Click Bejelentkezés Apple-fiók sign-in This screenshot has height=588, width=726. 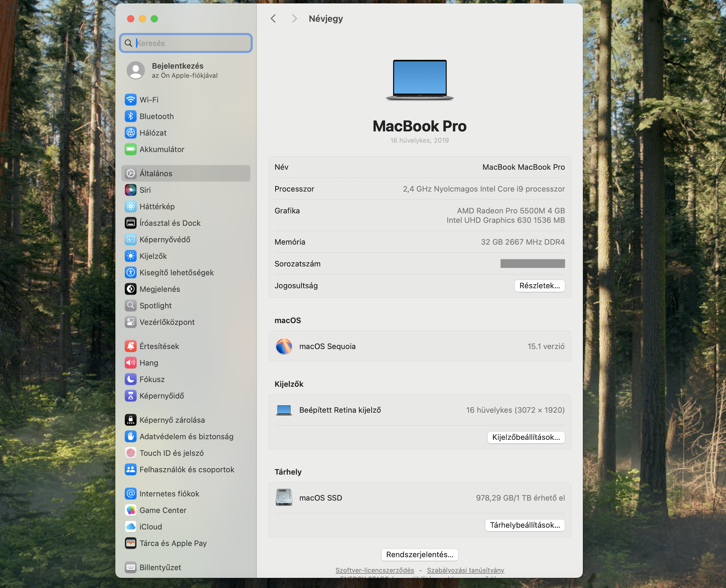coord(186,70)
